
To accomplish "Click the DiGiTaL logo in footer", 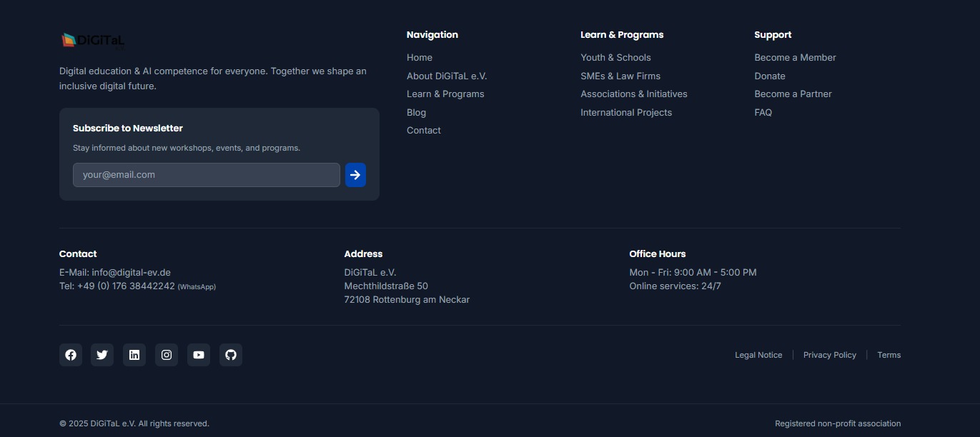I will [93, 41].
